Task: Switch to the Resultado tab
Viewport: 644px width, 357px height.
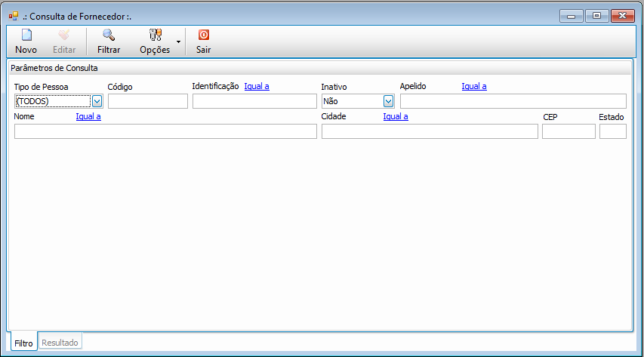Action: tap(60, 342)
